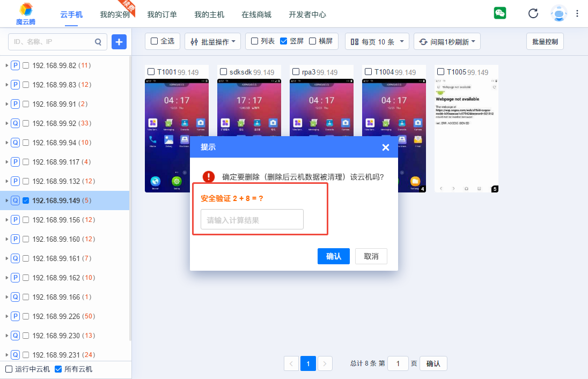The width and height of the screenshot is (588, 379).
Task: Open the 批量操作 dropdown
Action: 212,41
